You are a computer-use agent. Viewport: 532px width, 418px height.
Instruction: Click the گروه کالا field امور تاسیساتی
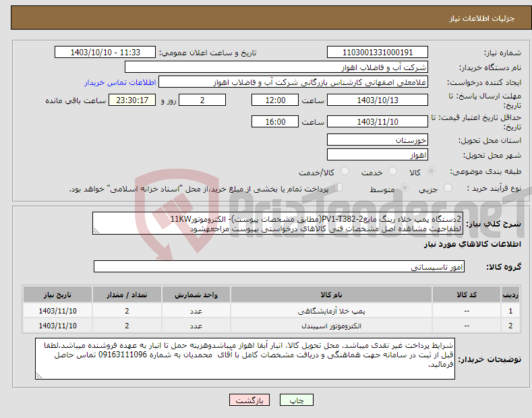(279, 267)
